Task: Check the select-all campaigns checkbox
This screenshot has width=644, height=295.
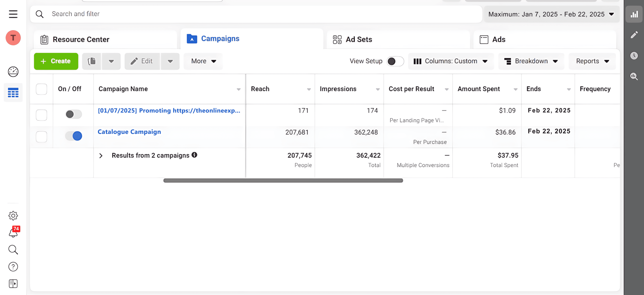Action: click(42, 89)
